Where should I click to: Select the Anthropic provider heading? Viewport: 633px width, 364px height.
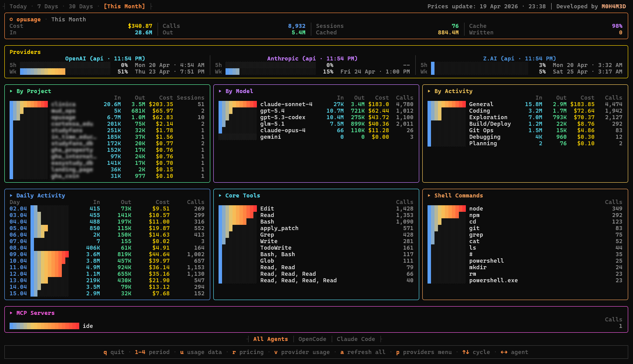(312, 59)
